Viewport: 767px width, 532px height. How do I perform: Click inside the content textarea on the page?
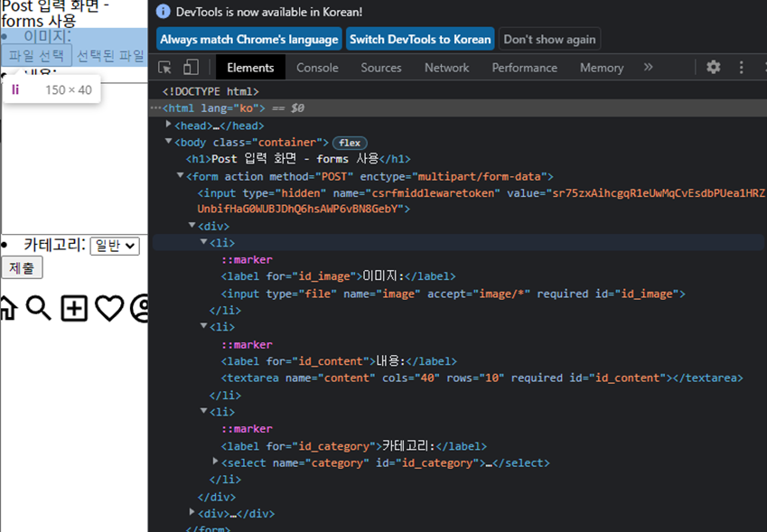point(74,159)
